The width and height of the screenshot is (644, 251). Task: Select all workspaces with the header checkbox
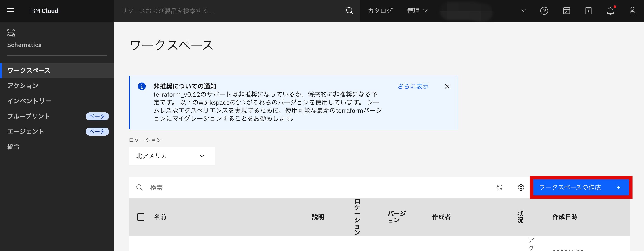tap(140, 217)
